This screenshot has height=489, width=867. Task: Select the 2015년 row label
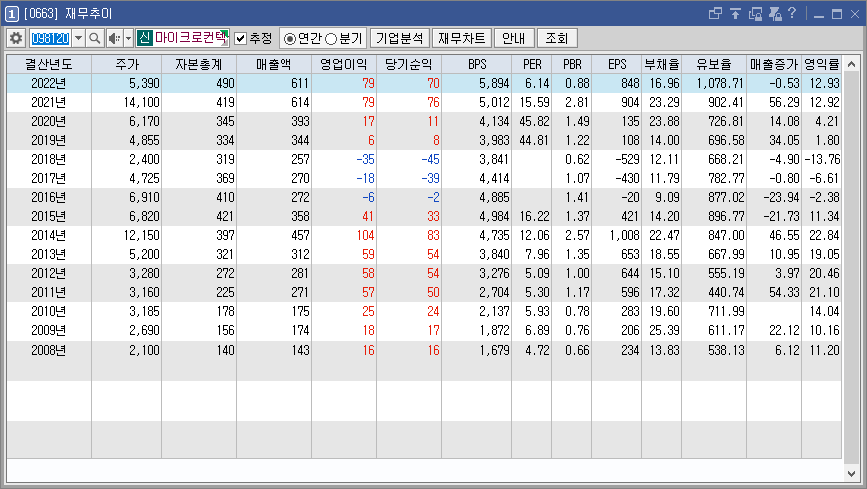coord(49,216)
